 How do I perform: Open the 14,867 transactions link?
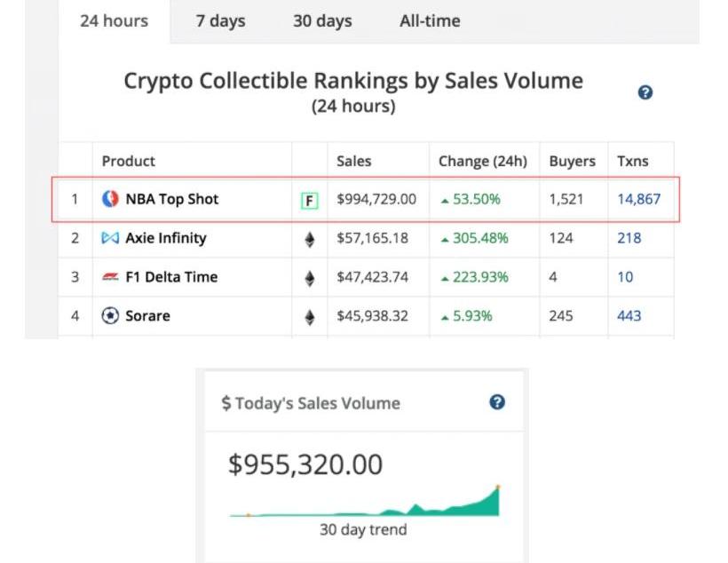(x=639, y=199)
